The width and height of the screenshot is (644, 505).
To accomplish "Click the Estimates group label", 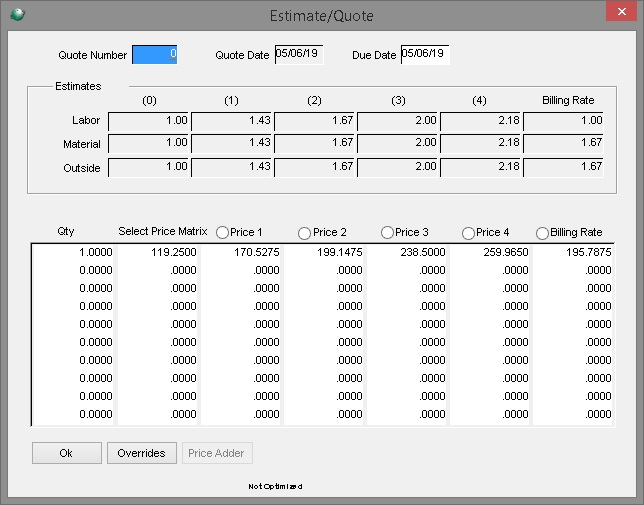I will [78, 86].
